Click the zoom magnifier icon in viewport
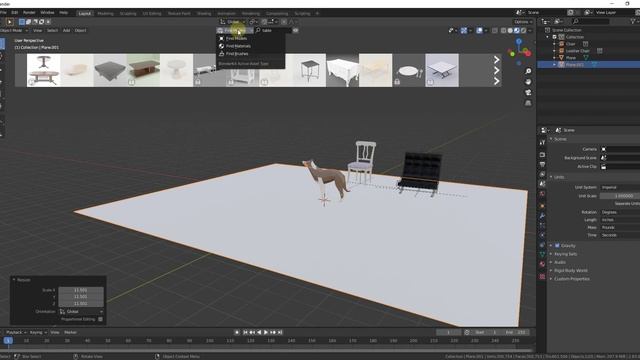 point(528,71)
